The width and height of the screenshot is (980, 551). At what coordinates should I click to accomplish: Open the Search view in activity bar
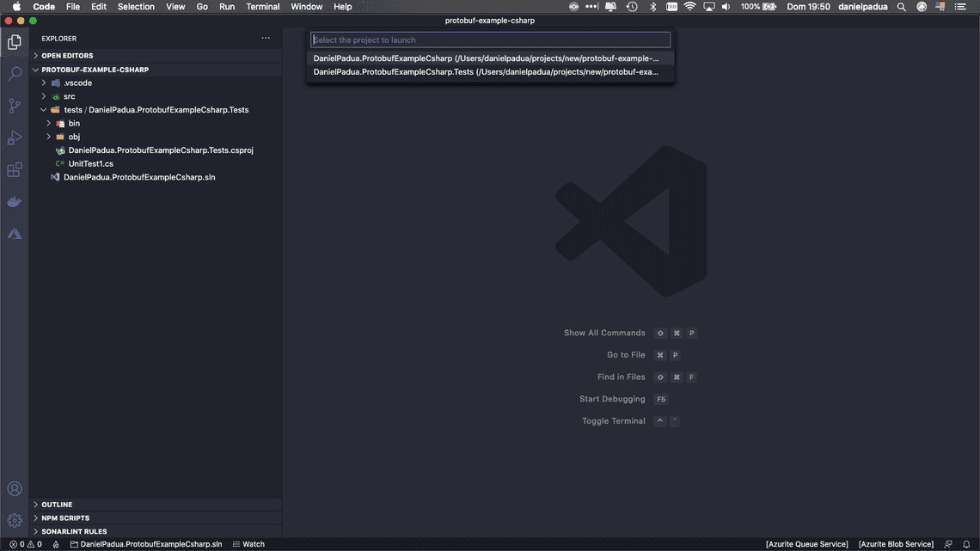[15, 74]
